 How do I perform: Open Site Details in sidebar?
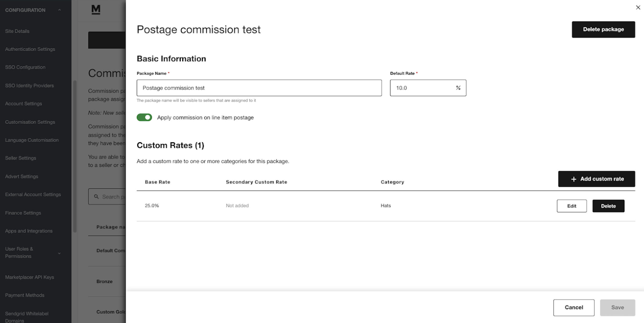(17, 31)
